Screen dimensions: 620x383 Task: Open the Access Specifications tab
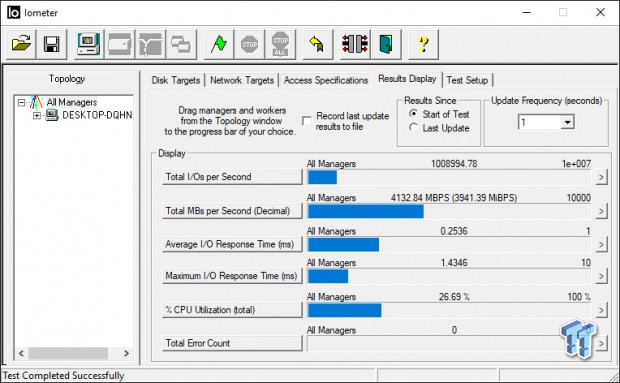coord(326,80)
